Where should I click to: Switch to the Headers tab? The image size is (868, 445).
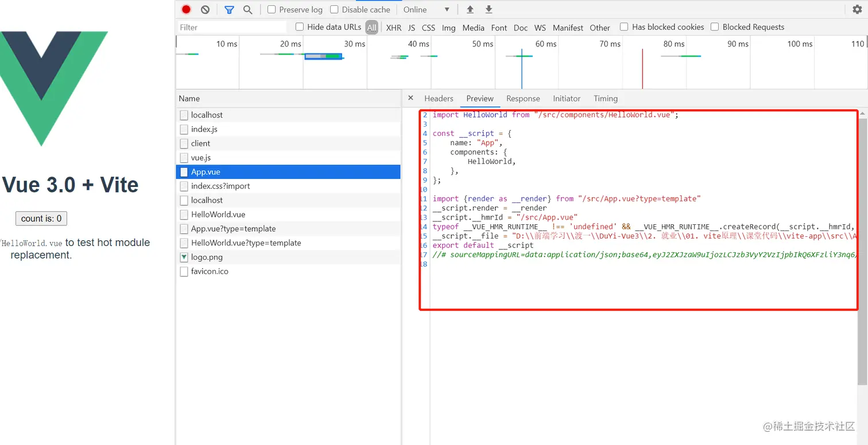439,99
